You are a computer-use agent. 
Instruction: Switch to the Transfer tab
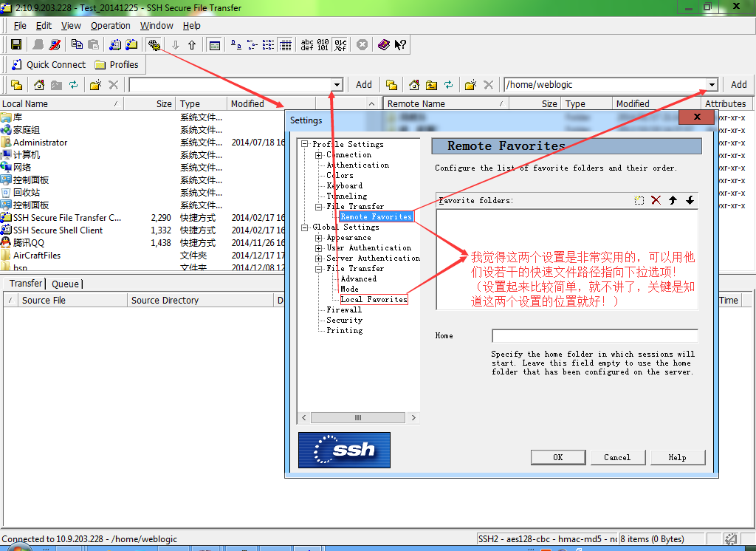tap(26, 283)
